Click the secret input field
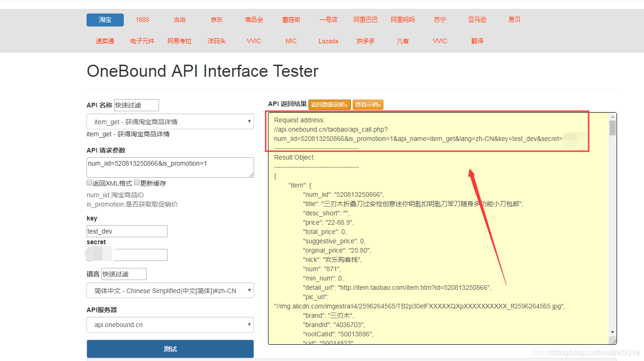 point(127,255)
